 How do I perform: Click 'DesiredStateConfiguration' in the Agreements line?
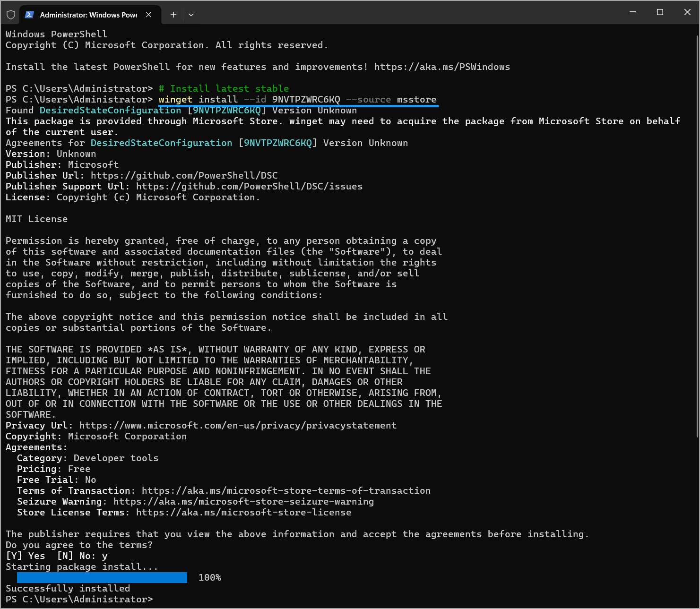pyautogui.click(x=161, y=143)
